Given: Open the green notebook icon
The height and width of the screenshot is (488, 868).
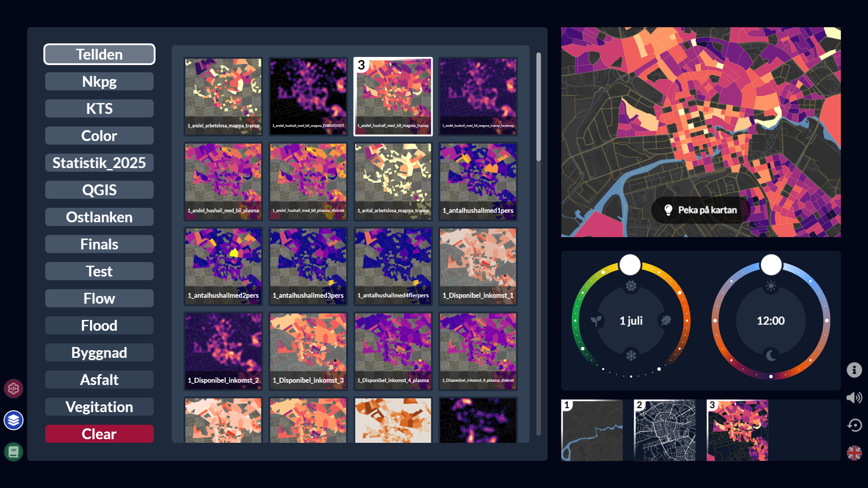Looking at the screenshot, I should tap(14, 452).
